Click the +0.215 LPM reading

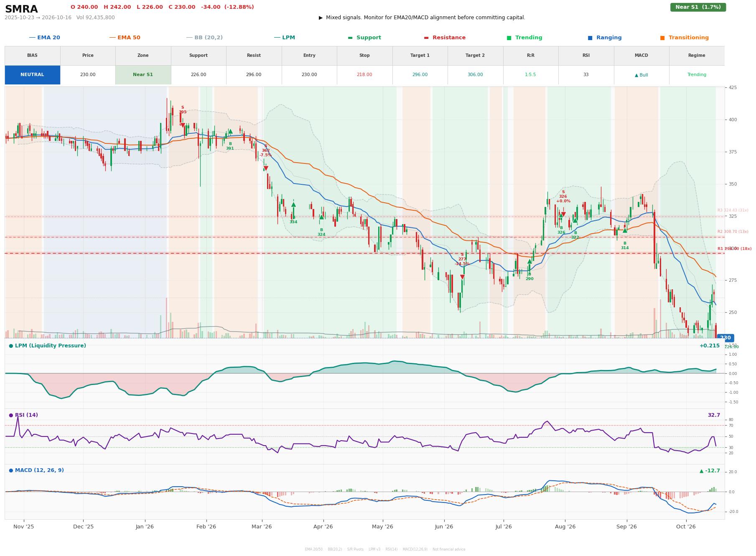pos(710,346)
